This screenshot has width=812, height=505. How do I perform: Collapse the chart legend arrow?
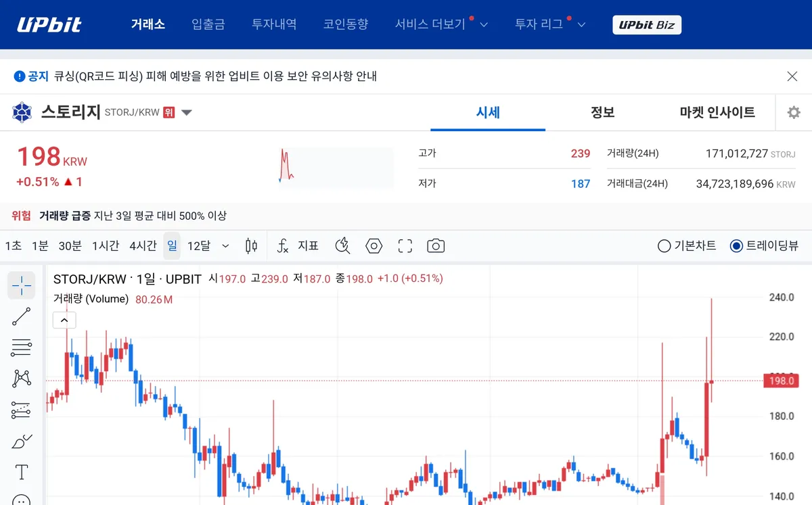(x=64, y=320)
